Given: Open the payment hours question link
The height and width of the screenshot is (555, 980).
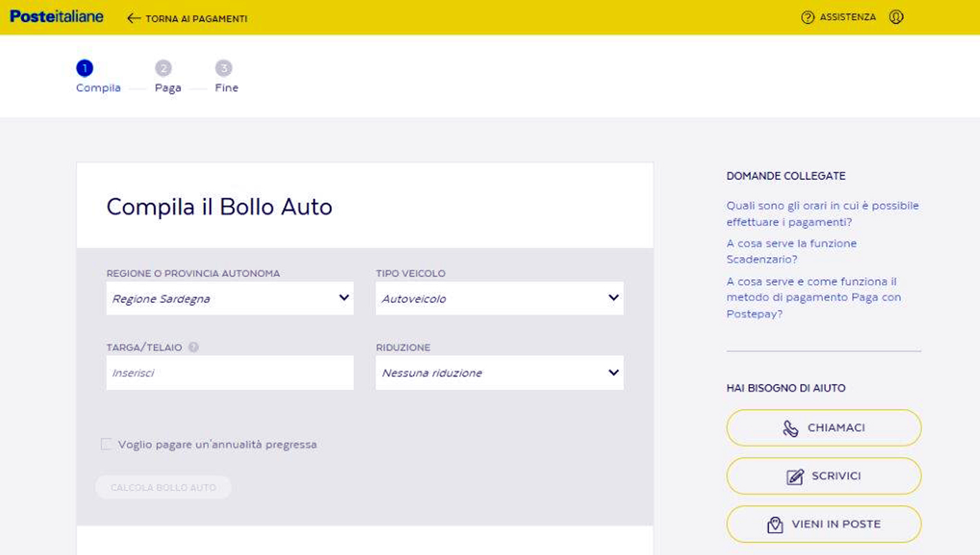Looking at the screenshot, I should (x=822, y=214).
